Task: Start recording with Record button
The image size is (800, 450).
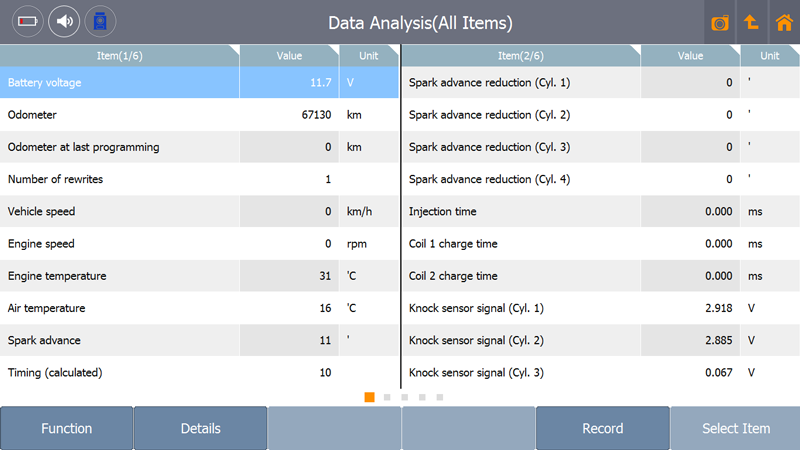Action: (x=603, y=428)
